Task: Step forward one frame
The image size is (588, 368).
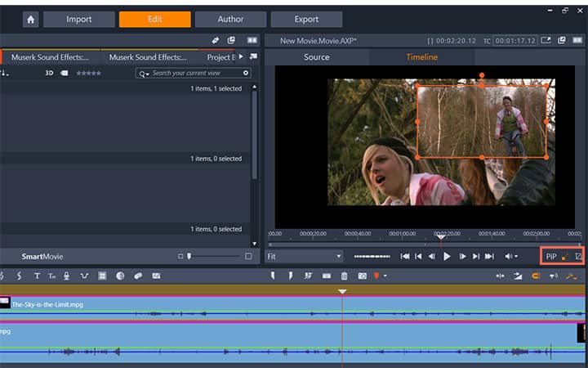Action: pyautogui.click(x=462, y=257)
